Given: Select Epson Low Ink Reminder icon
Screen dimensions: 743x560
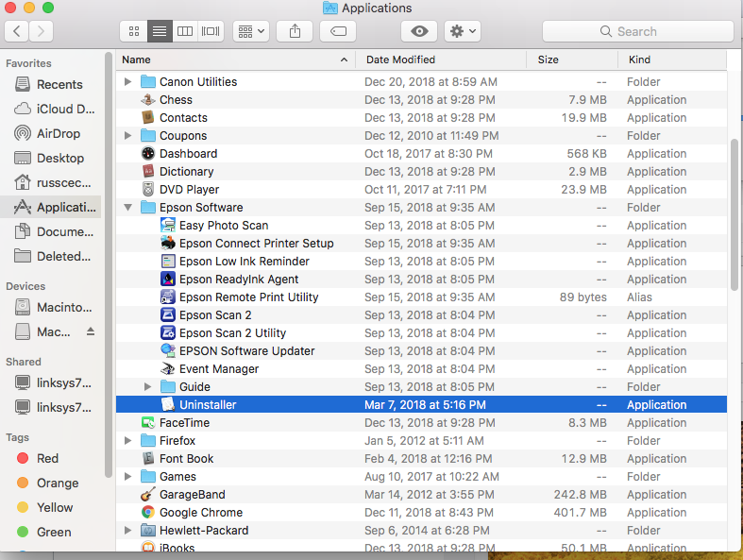Looking at the screenshot, I should 168,262.
